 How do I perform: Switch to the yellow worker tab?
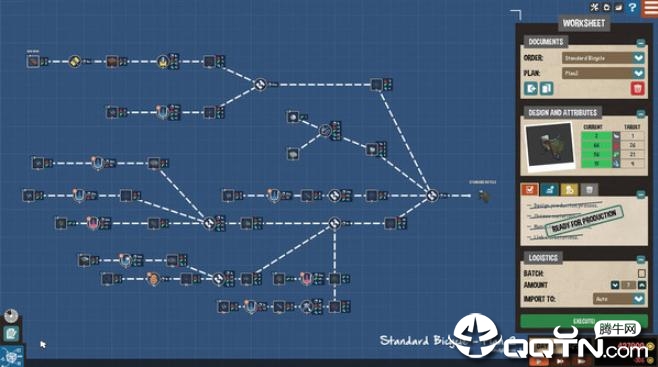(x=569, y=190)
